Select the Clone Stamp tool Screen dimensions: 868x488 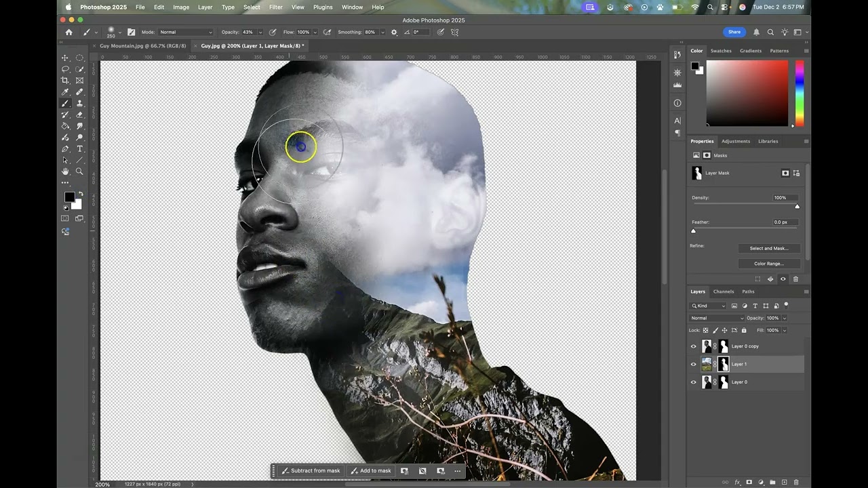click(79, 104)
